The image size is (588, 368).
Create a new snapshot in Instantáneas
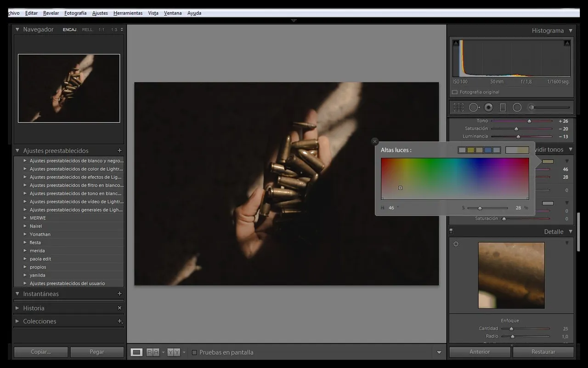click(x=119, y=293)
